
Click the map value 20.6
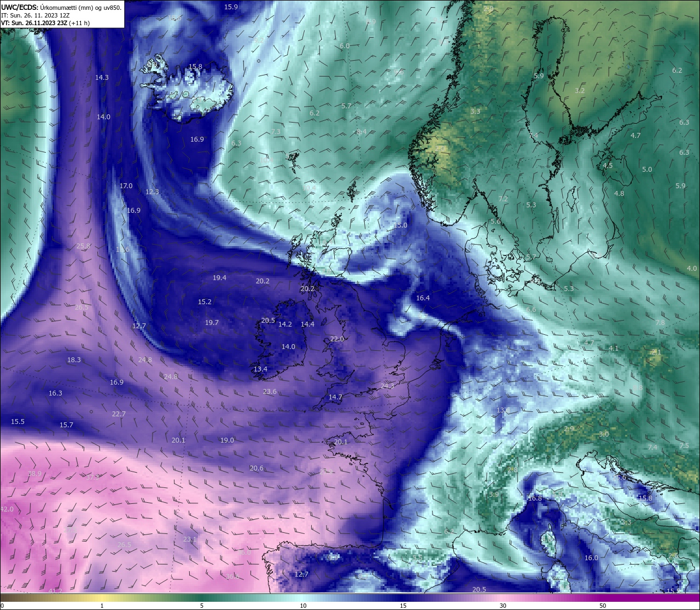tap(256, 468)
